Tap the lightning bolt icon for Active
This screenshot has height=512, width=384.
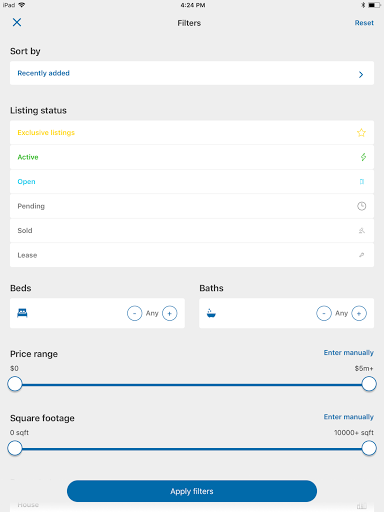click(x=363, y=157)
